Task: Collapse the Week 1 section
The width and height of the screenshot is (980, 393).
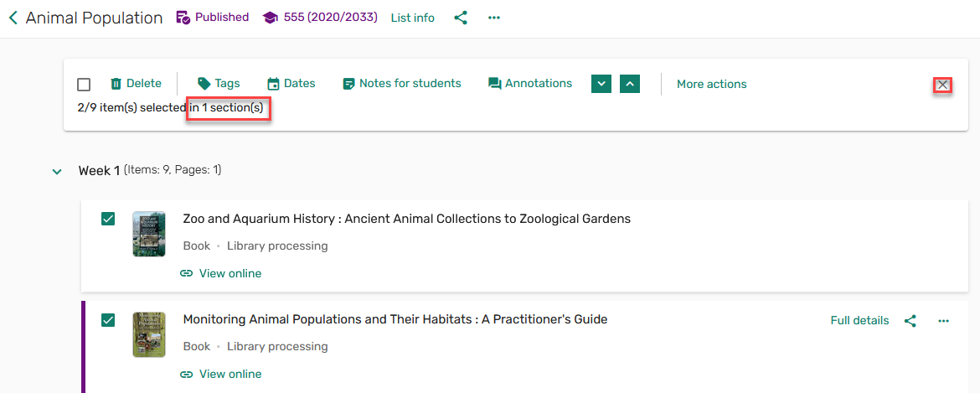Action: pyautogui.click(x=57, y=172)
